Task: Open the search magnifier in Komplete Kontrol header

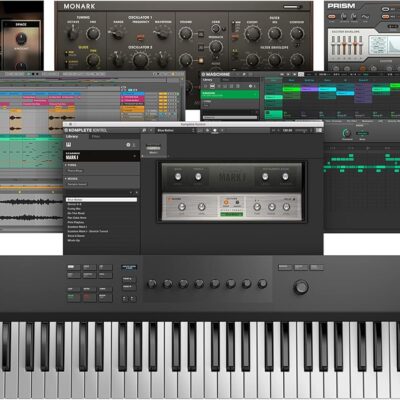Action: pyautogui.click(x=144, y=130)
